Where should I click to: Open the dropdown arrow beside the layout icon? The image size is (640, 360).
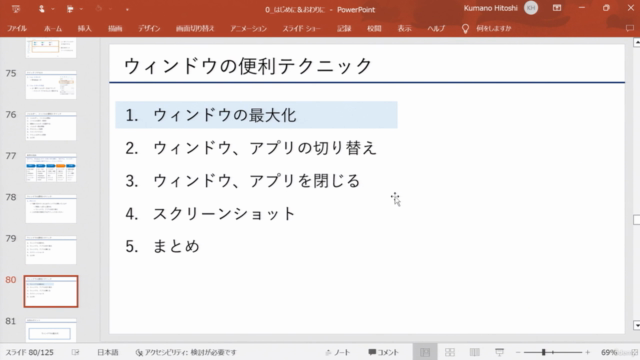81,9
